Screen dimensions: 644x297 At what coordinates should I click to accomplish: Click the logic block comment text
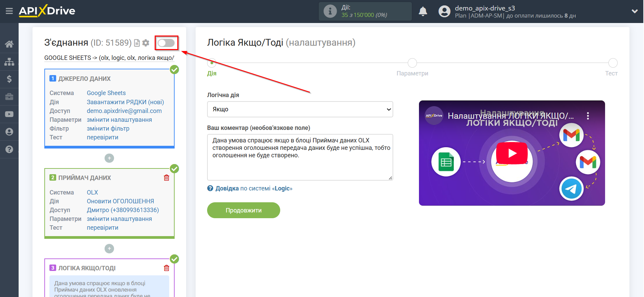[109, 289]
